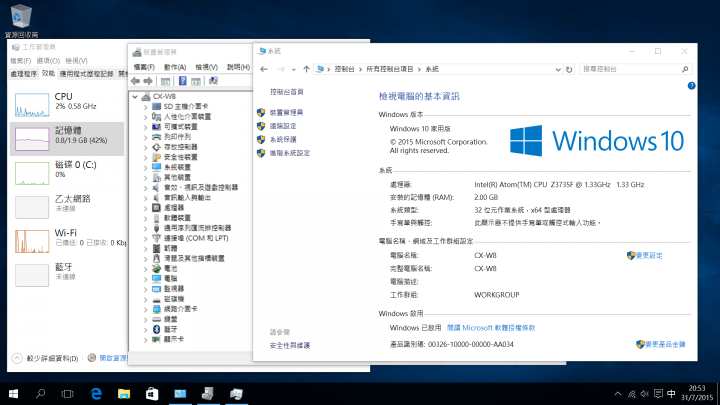Open recent locations dropdown next to forward arrow

point(293,70)
